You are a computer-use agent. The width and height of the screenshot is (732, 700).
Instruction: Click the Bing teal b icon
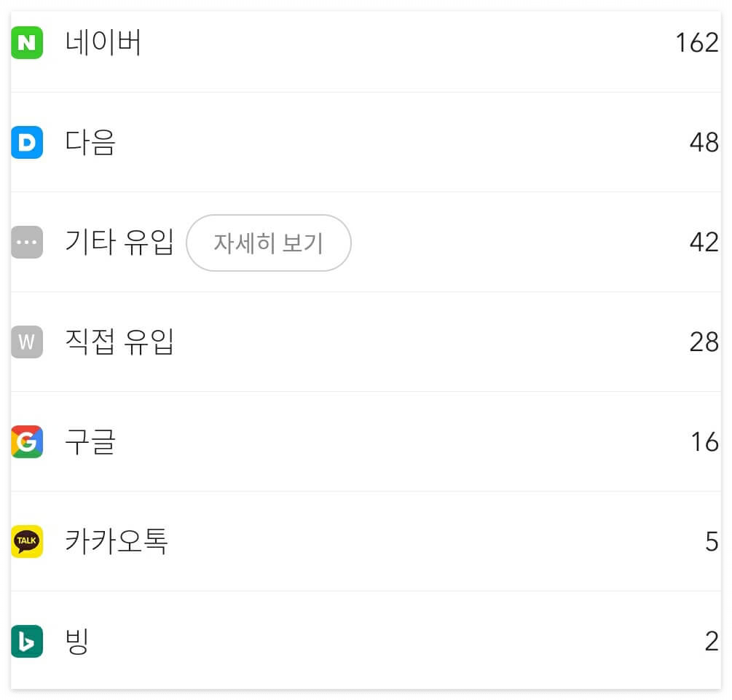(x=27, y=641)
